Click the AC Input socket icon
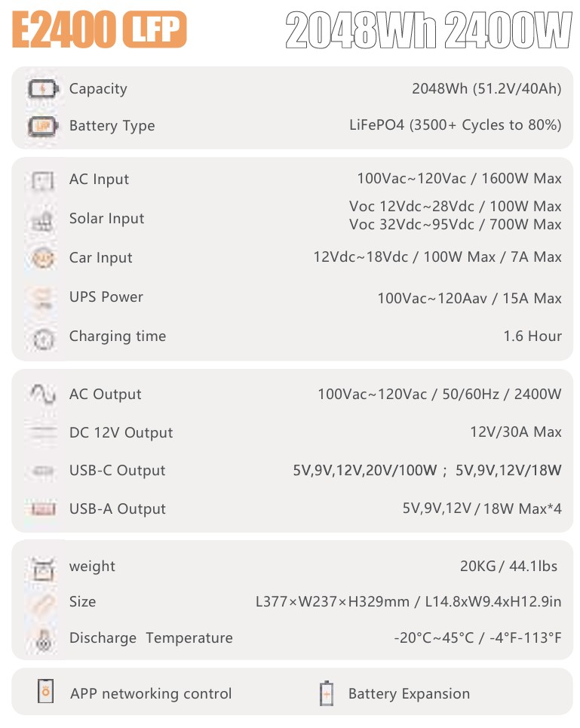Image resolution: width=580 pixels, height=728 pixels. pos(43,180)
